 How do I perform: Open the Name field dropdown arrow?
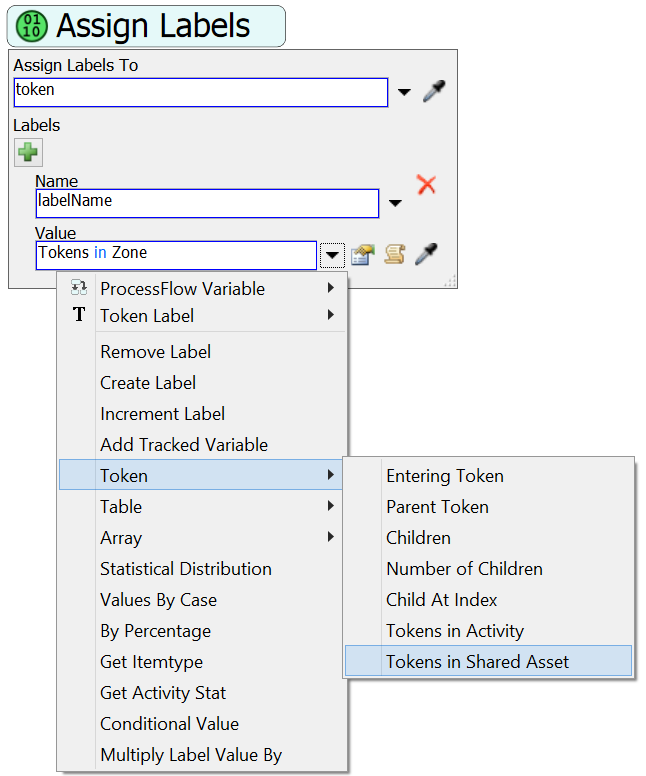pyautogui.click(x=395, y=204)
